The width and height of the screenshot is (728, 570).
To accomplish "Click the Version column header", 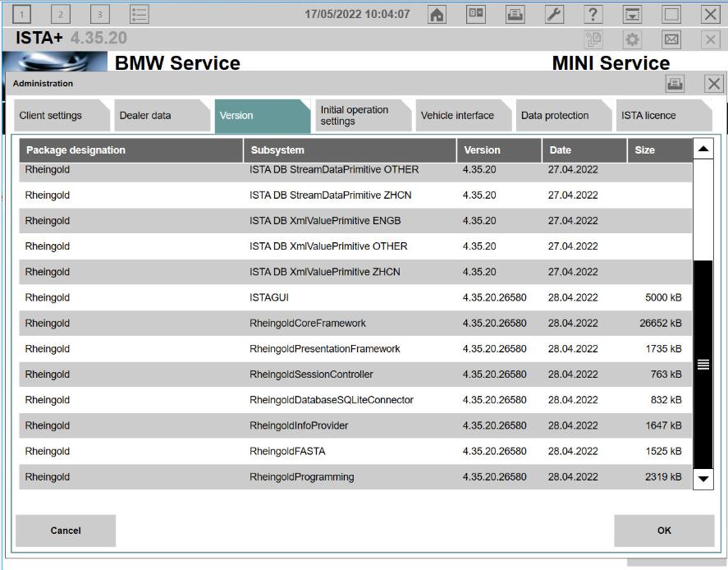I will pyautogui.click(x=499, y=150).
